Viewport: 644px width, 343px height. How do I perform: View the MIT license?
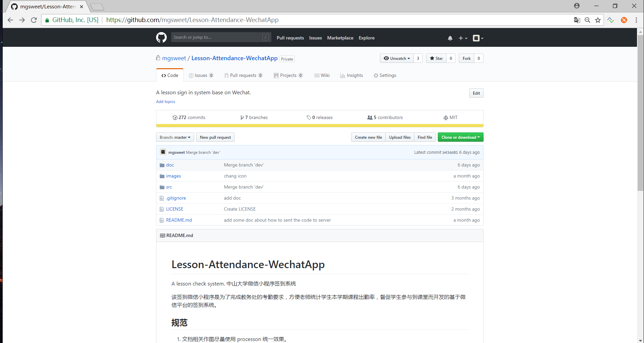pos(450,117)
